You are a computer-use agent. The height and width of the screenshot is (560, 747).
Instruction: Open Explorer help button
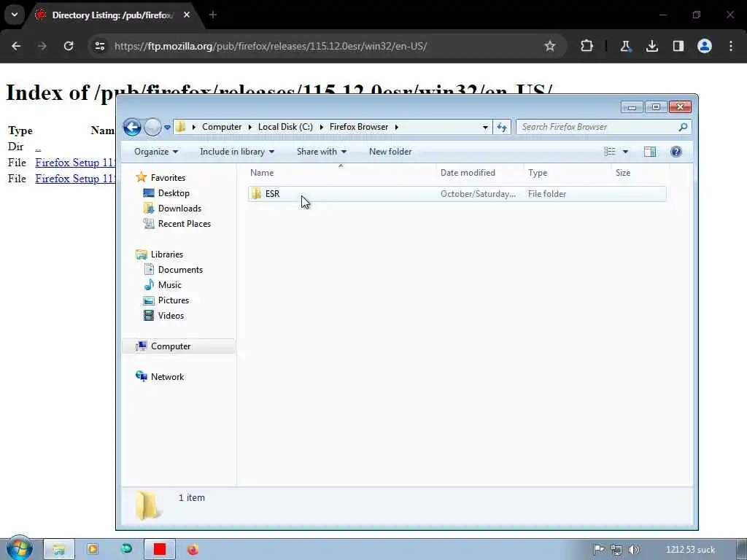(x=676, y=152)
